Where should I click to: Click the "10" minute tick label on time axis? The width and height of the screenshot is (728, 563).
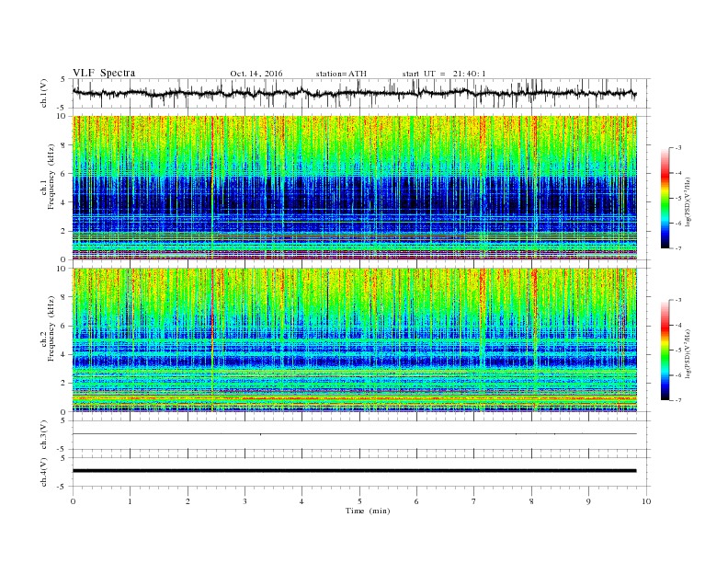[x=646, y=501]
